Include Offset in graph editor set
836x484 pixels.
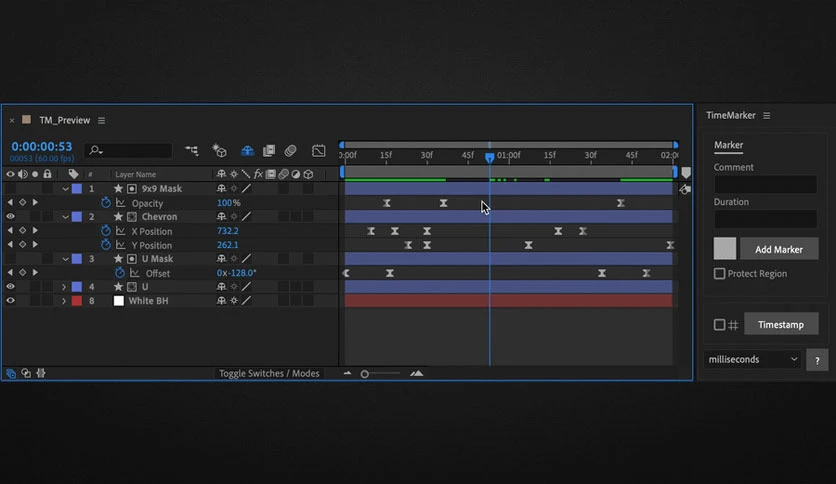135,273
